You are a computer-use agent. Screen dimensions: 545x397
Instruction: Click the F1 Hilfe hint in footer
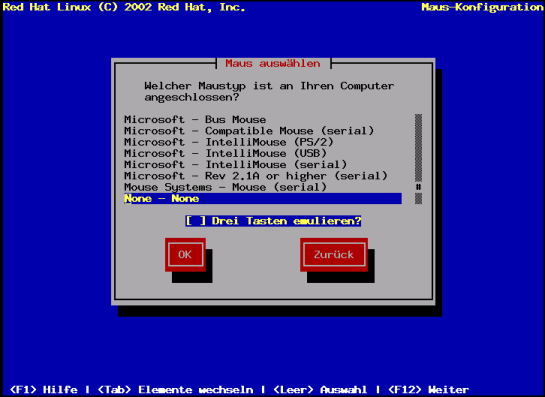[44, 390]
